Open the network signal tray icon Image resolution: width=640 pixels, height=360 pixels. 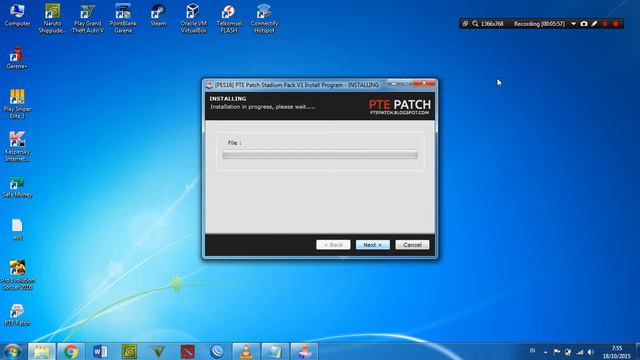(x=580, y=352)
